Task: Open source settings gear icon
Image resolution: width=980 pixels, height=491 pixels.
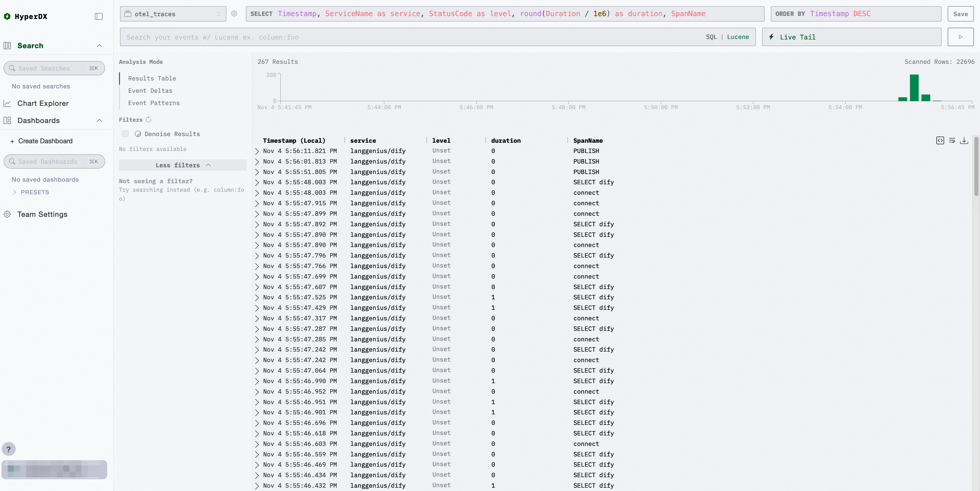Action: coord(234,14)
